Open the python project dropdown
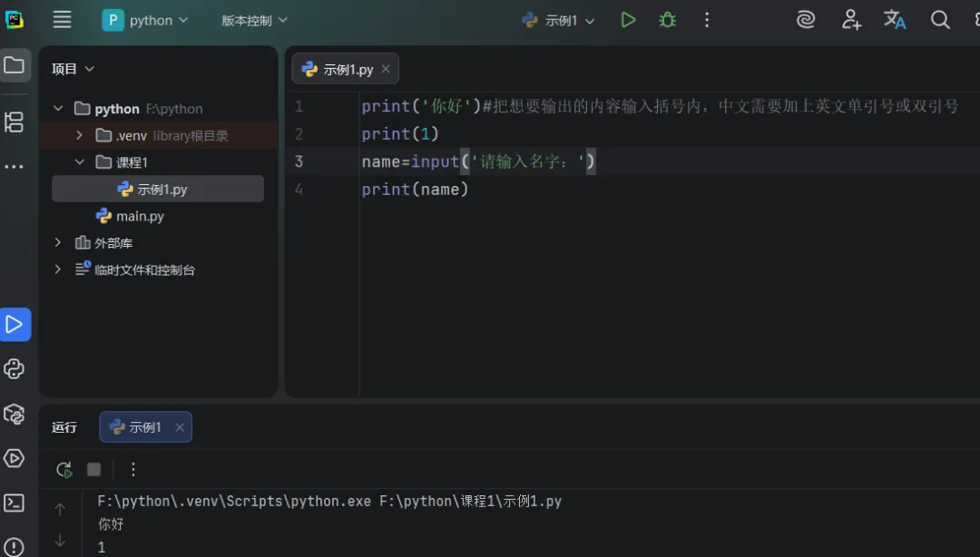 [145, 21]
